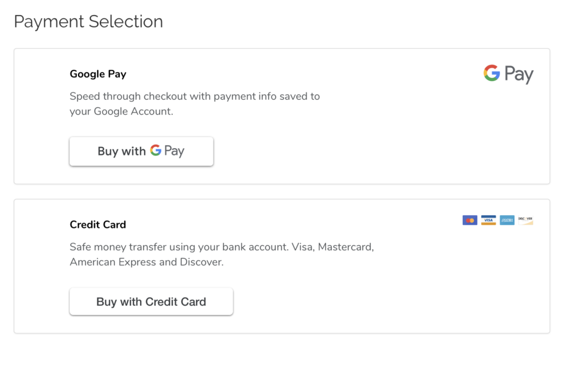This screenshot has width=588, height=376.
Task: Click the colored G icon inside the Buy button
Action: click(156, 150)
